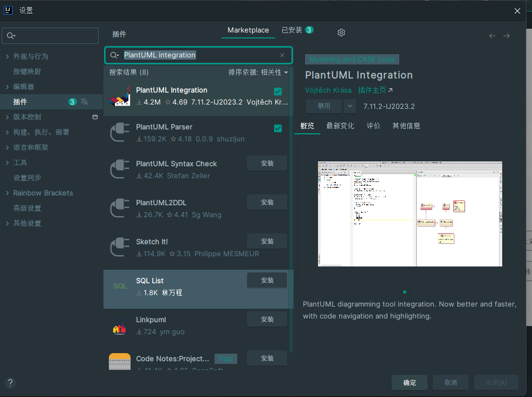The width and height of the screenshot is (532, 397).
Task: Expand the 编辑器 settings node
Action: click(7, 87)
